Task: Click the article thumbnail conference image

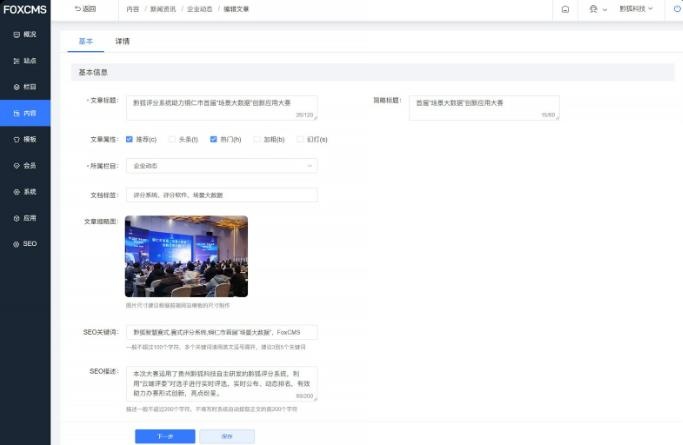Action: (x=186, y=256)
